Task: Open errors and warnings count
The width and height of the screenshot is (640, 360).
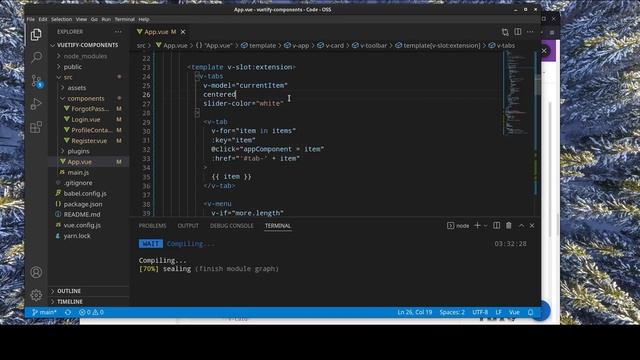Action: pyautogui.click(x=91, y=312)
